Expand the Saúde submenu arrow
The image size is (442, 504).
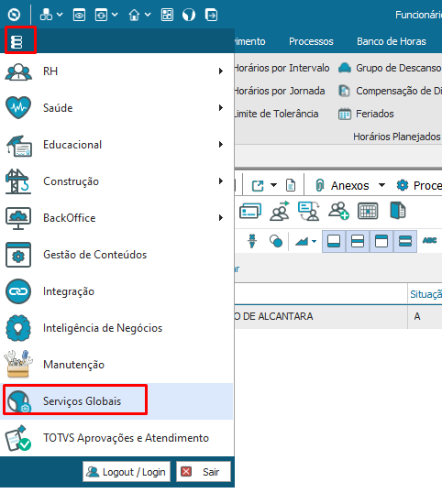pos(221,108)
